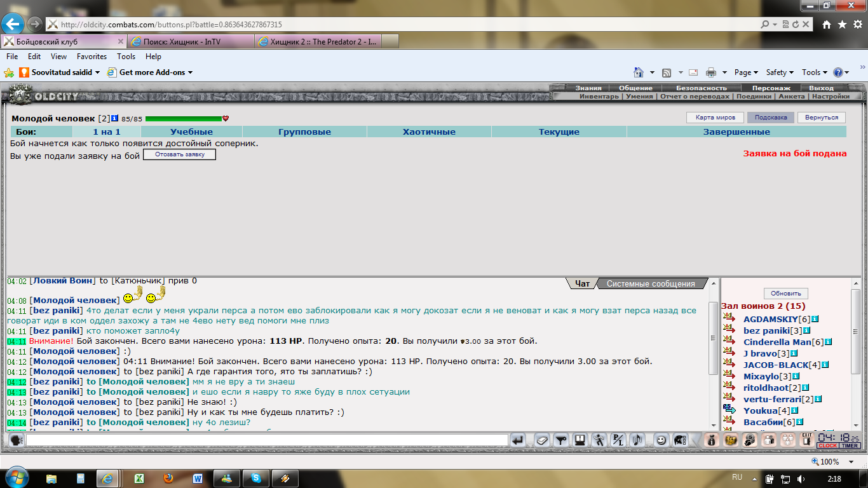Screen dimensions: 868x488
Task: Click the EXIT door icon in bottom toolbar
Action: point(806,440)
